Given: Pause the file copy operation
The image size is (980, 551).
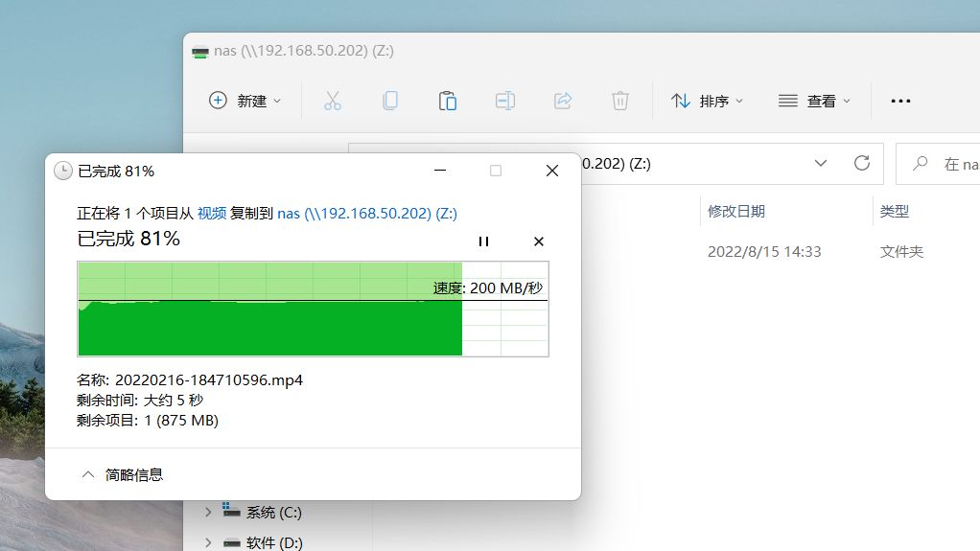Looking at the screenshot, I should click(x=483, y=241).
